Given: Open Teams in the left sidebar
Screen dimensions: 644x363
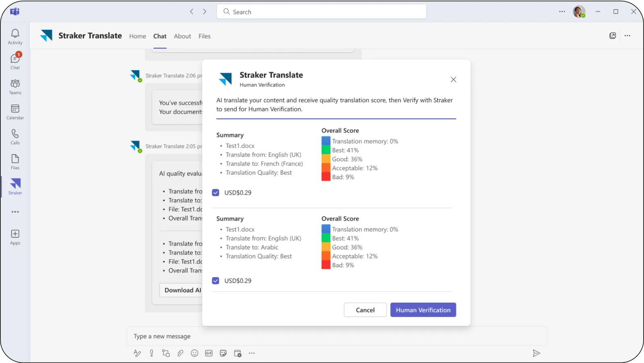Looking at the screenshot, I should pyautogui.click(x=15, y=87).
